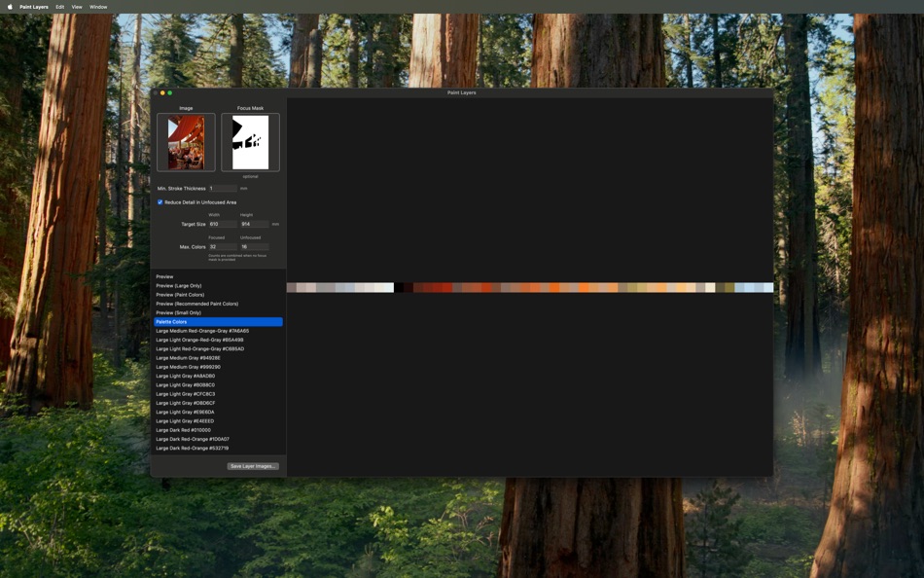Select Large Light Gray #A8ADB0 layer
Image resolution: width=924 pixels, height=578 pixels.
(218, 376)
